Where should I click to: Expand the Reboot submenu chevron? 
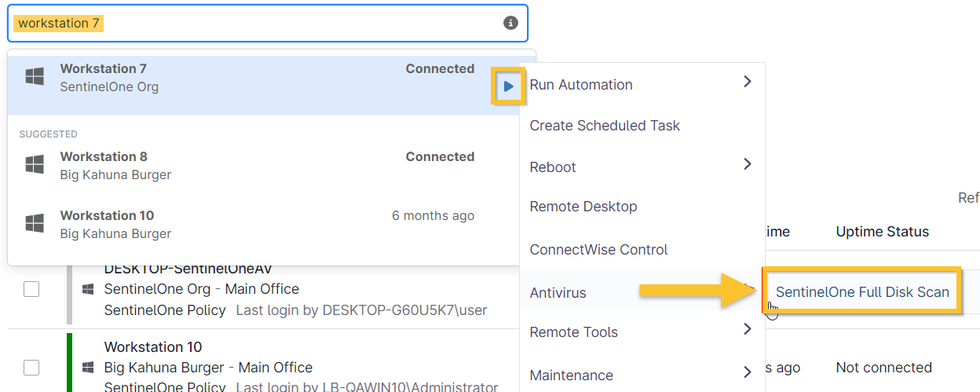747,164
